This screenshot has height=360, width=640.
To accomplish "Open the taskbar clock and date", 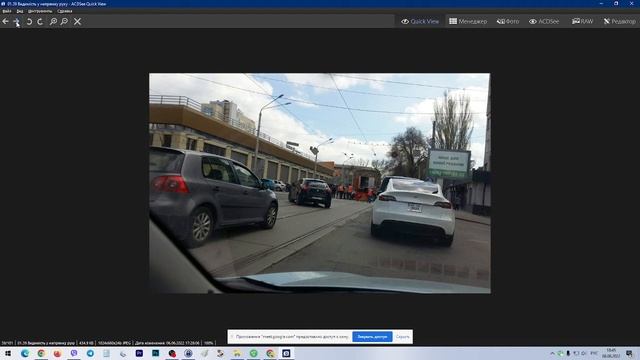I will tap(611, 353).
